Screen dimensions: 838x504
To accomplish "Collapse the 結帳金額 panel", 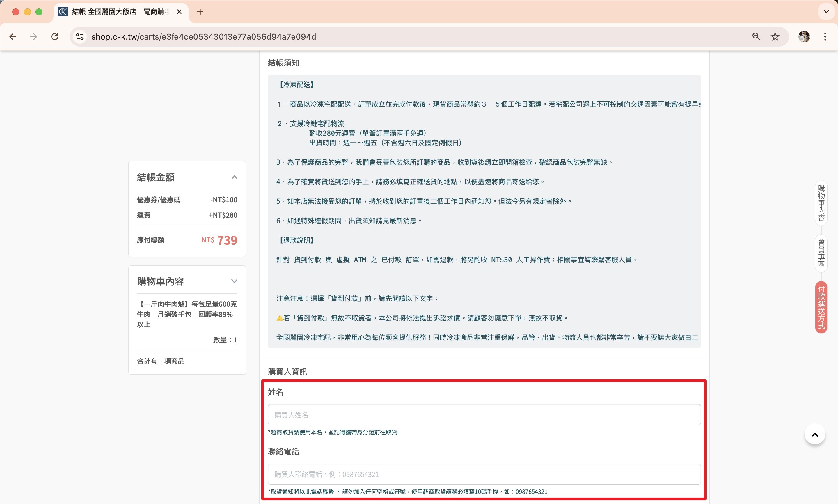I will click(234, 177).
